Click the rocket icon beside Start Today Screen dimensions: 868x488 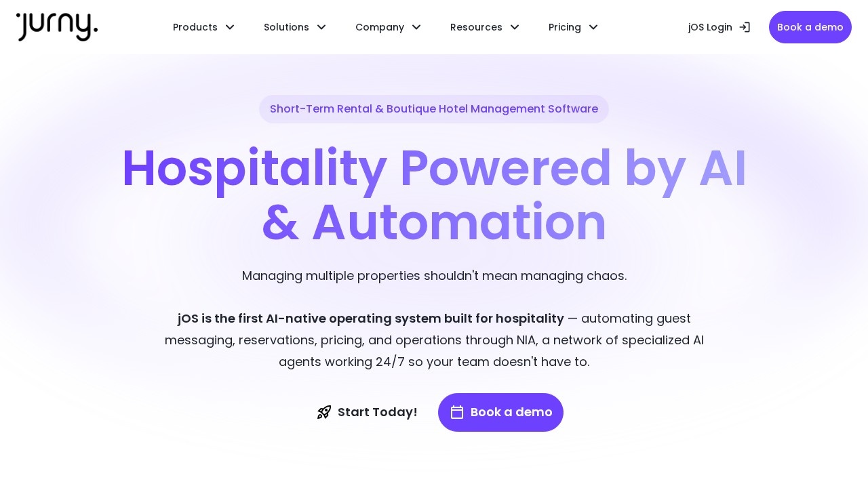(324, 412)
